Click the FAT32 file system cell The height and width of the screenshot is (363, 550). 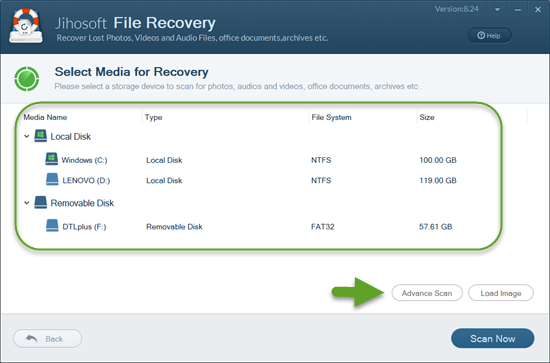[x=323, y=227]
